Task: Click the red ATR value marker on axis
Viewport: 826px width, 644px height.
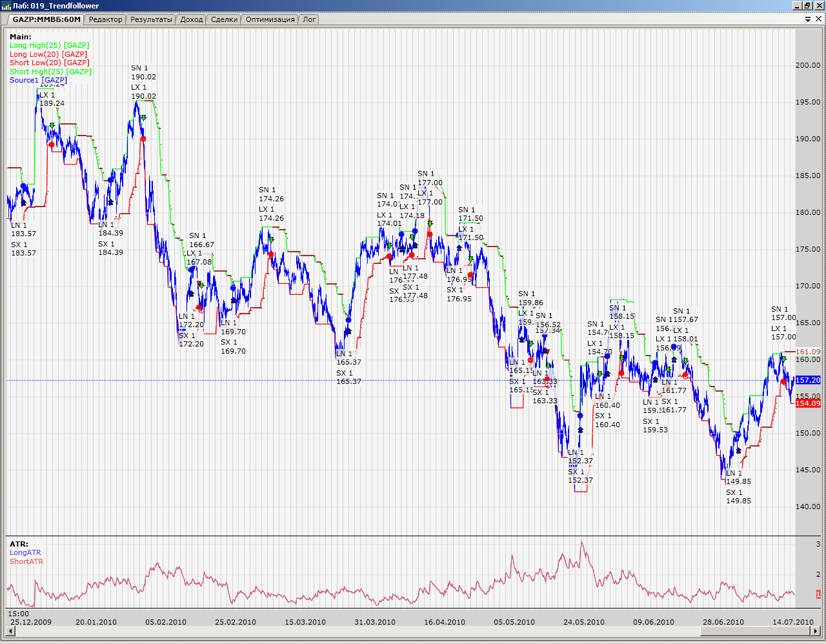Action: pos(818,594)
